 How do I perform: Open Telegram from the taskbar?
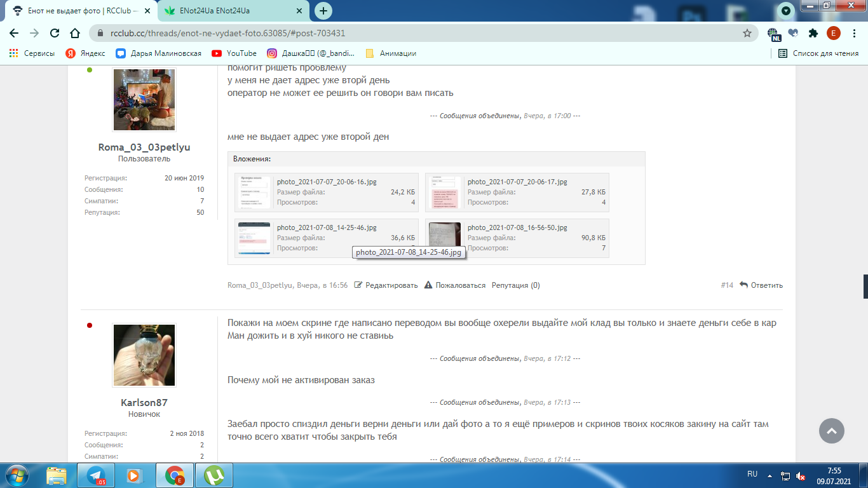96,475
